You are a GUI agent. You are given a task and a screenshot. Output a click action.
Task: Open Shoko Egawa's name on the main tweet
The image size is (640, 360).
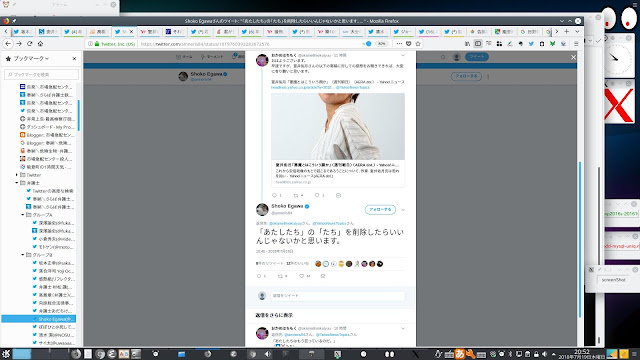point(287,206)
